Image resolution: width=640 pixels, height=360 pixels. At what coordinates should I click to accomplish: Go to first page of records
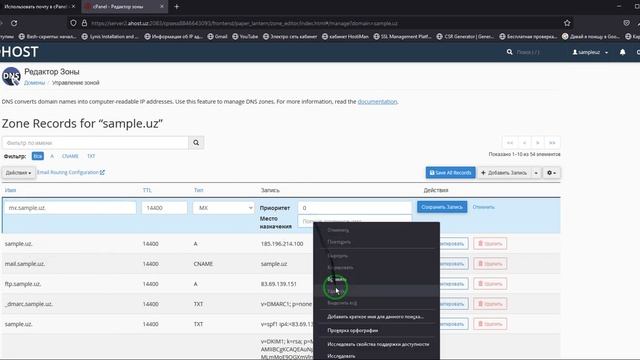[x=509, y=143]
